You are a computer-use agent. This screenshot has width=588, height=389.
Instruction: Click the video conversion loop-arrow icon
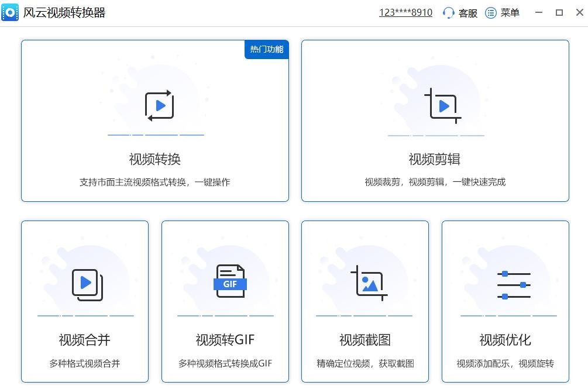[x=159, y=106]
